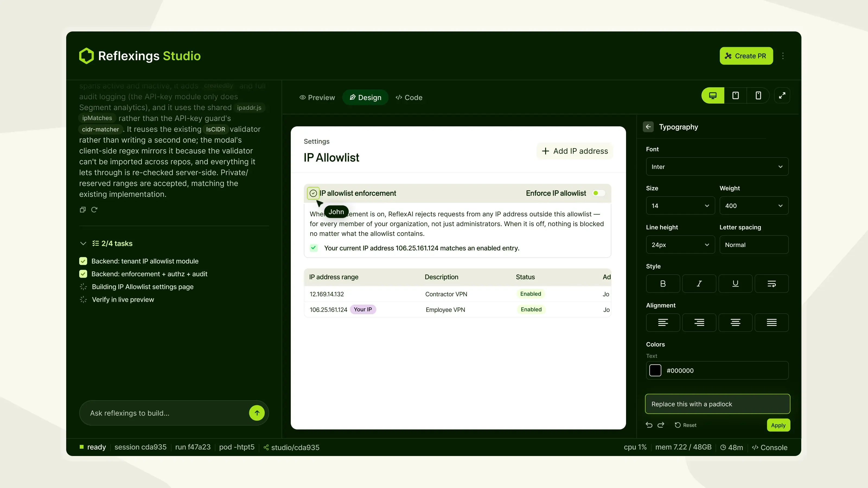Click the green check beside current IP address message
The width and height of the screenshot is (868, 488).
(314, 248)
